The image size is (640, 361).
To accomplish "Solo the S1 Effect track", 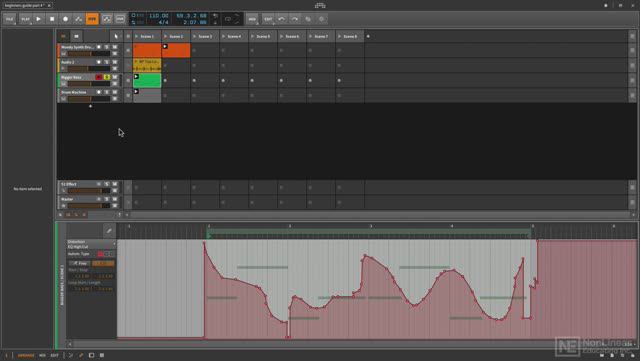I will coord(107,184).
